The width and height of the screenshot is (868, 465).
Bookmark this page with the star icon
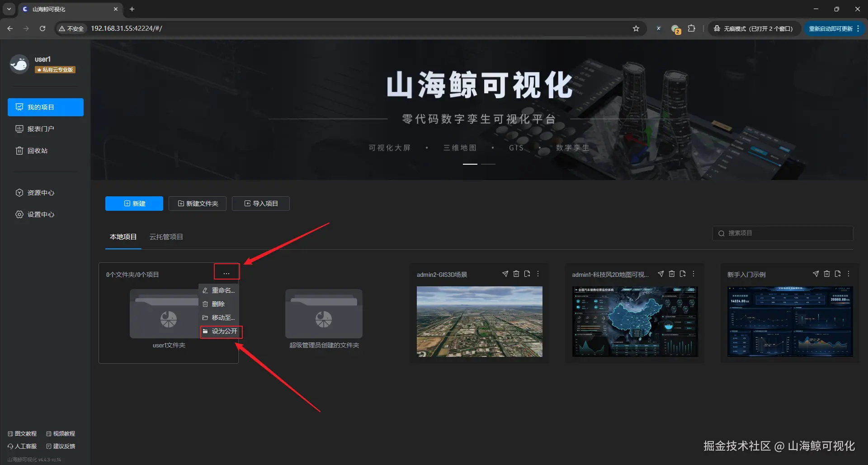click(636, 28)
